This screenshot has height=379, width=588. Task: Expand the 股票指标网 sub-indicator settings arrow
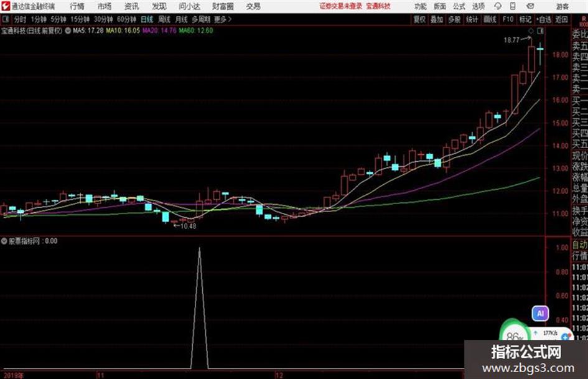[x=4, y=241]
